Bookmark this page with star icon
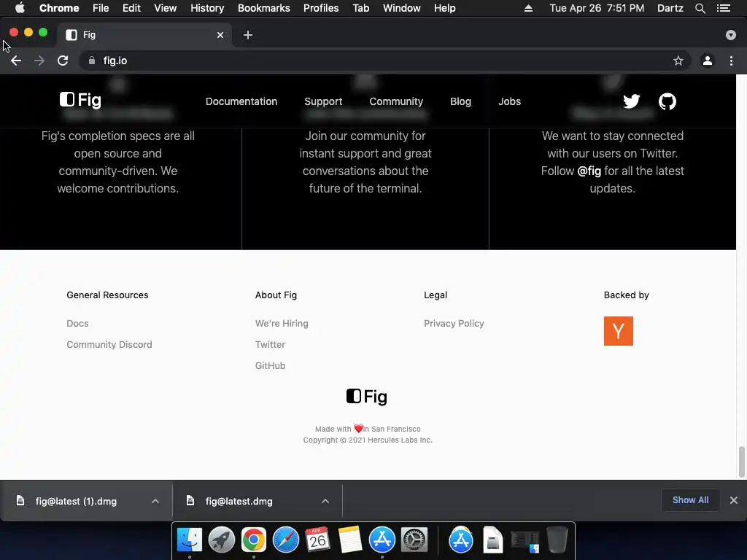This screenshot has width=747, height=560. pyautogui.click(x=678, y=61)
